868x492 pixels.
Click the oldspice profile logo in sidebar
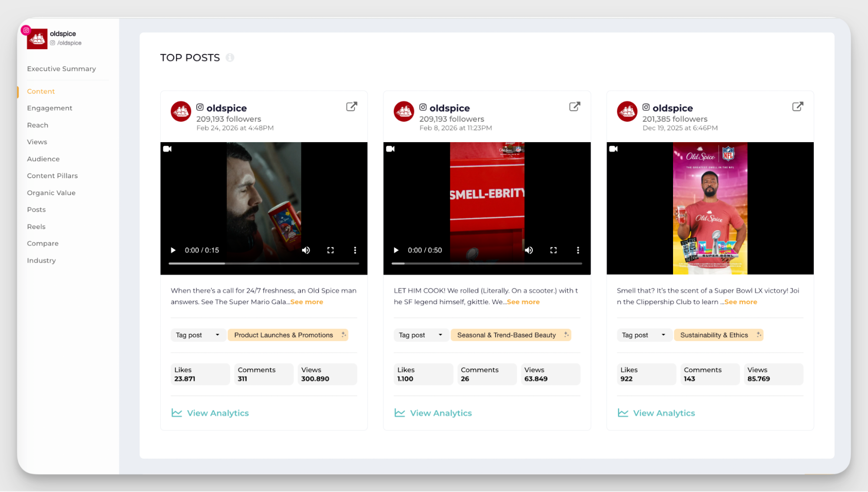37,39
